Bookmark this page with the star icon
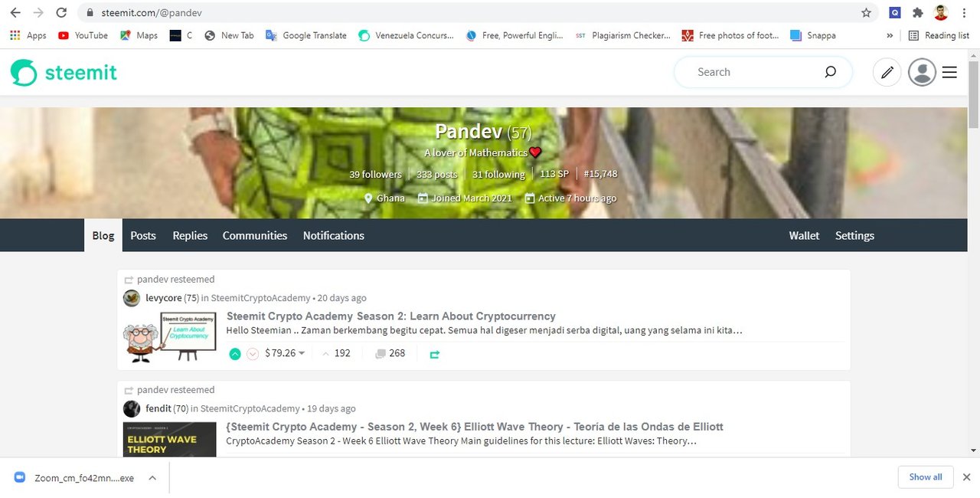The width and height of the screenshot is (980, 498). [866, 13]
